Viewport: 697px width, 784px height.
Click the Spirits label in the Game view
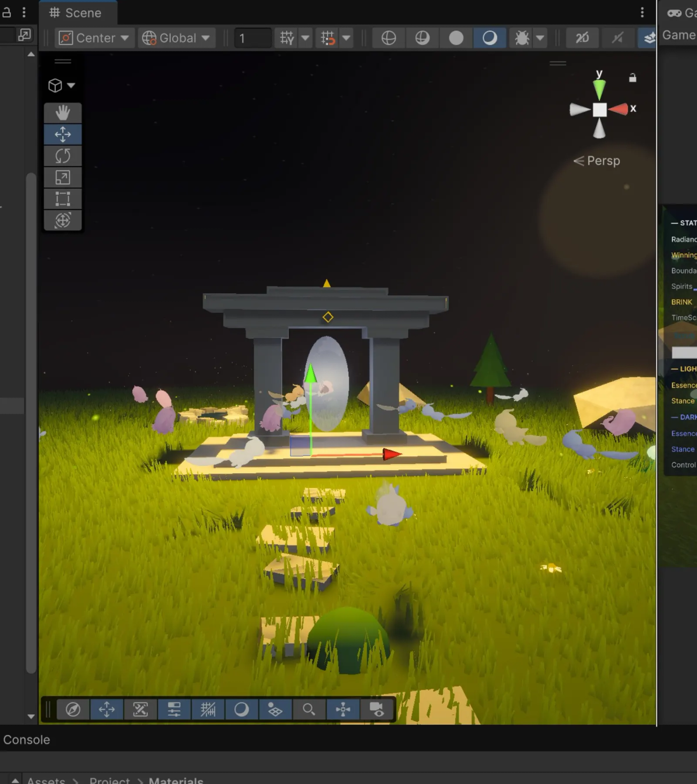pyautogui.click(x=682, y=286)
